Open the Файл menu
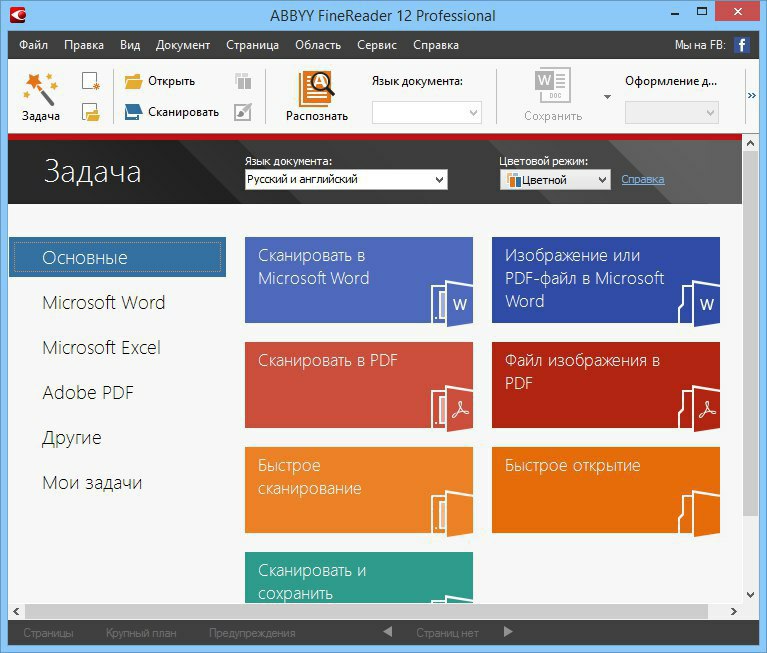 [33, 45]
